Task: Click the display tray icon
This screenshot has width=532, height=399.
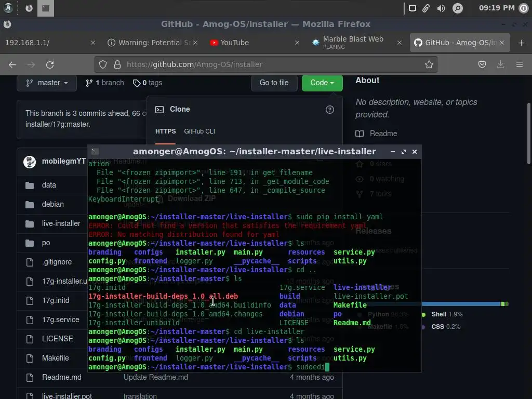Action: 412,8
